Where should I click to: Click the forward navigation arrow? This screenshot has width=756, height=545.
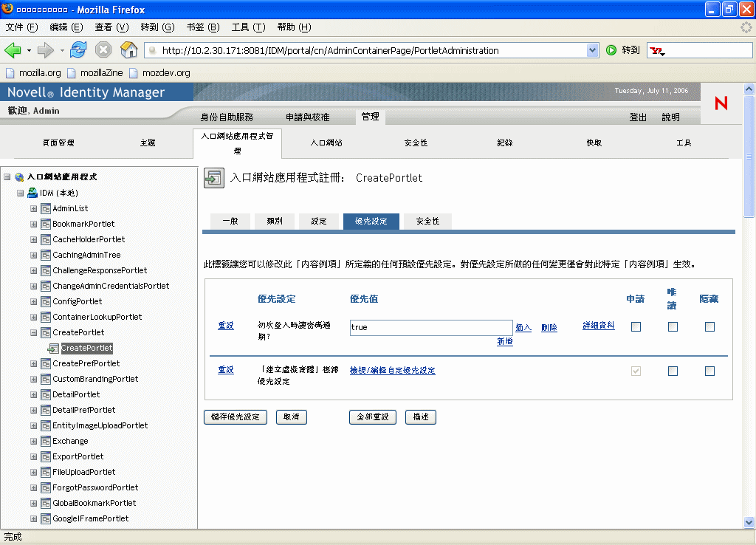click(45, 50)
